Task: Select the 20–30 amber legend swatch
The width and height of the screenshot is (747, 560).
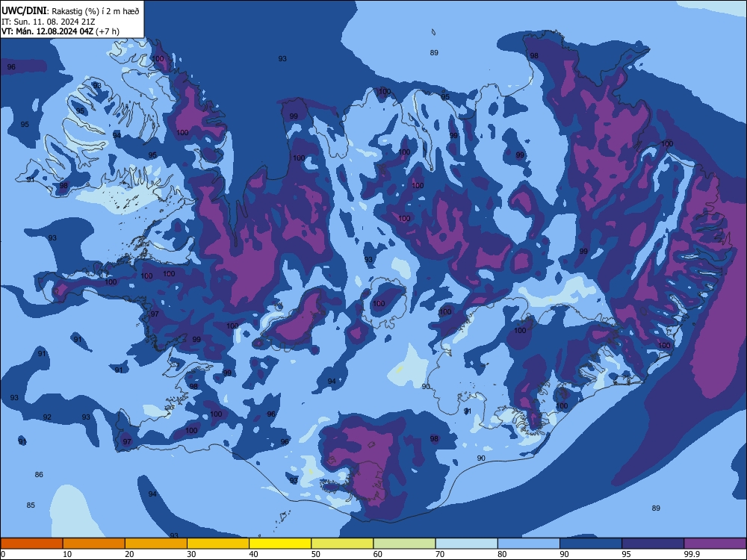Action: pyautogui.click(x=156, y=544)
